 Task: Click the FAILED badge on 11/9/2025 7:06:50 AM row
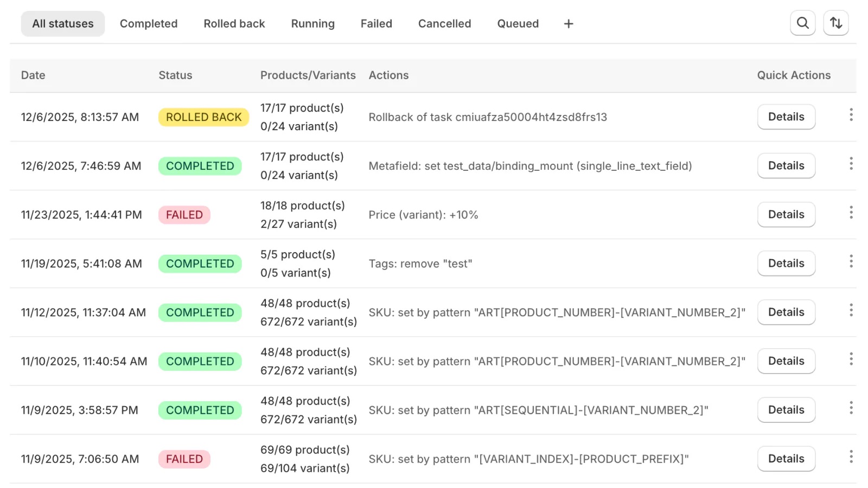(184, 459)
